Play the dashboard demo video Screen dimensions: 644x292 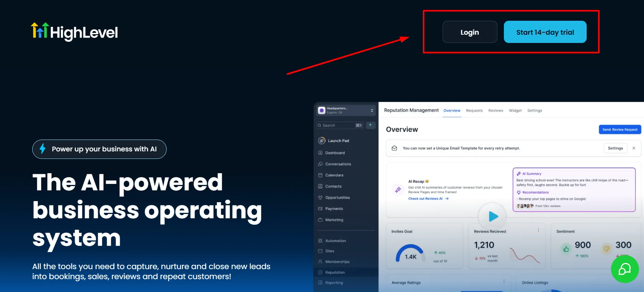493,216
